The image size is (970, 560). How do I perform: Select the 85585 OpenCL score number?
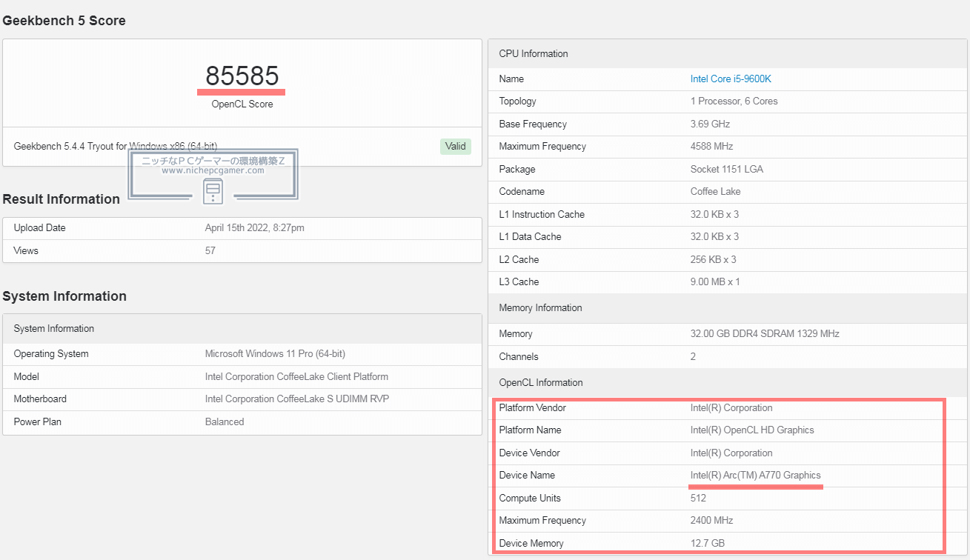(242, 76)
